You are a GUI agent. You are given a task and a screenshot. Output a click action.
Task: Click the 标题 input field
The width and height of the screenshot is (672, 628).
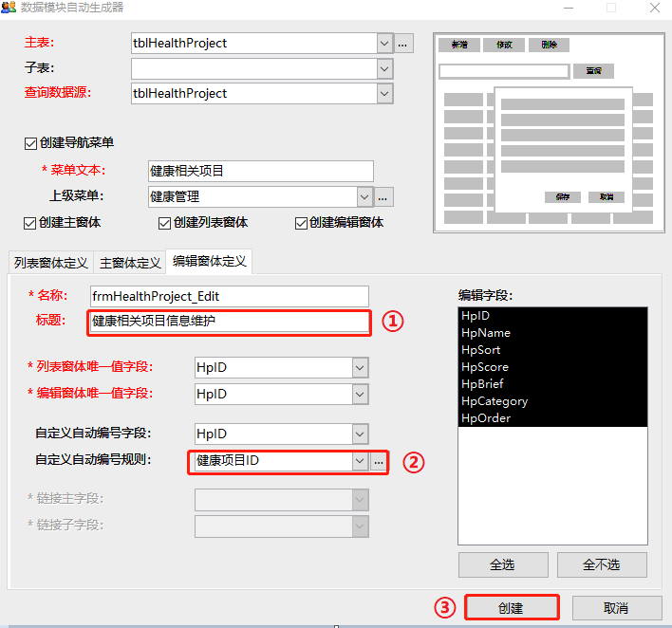click(x=230, y=322)
